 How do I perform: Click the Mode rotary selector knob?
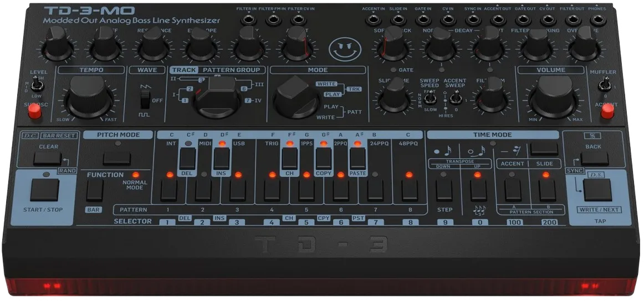tap(297, 97)
